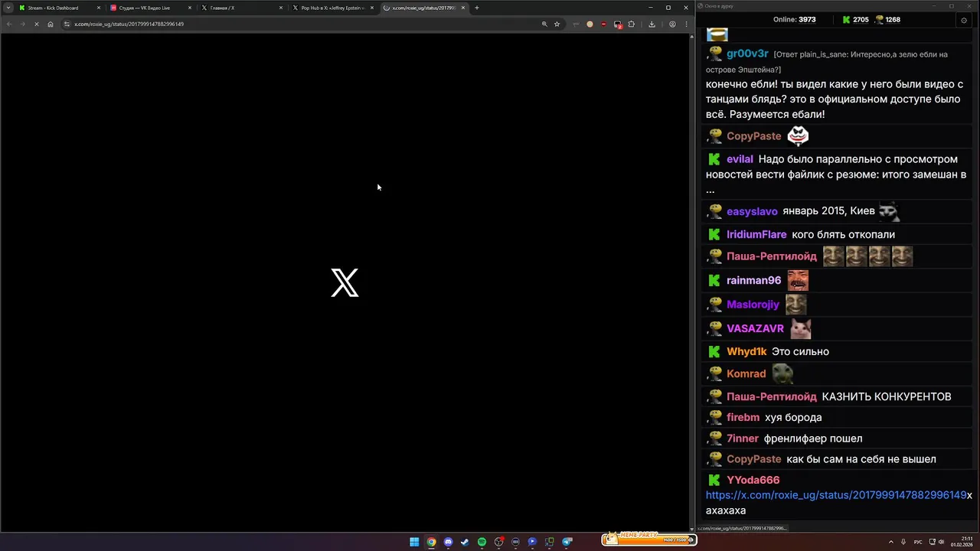Click username VASAZAVR in chat
Screen dimensions: 980x551
click(755, 328)
